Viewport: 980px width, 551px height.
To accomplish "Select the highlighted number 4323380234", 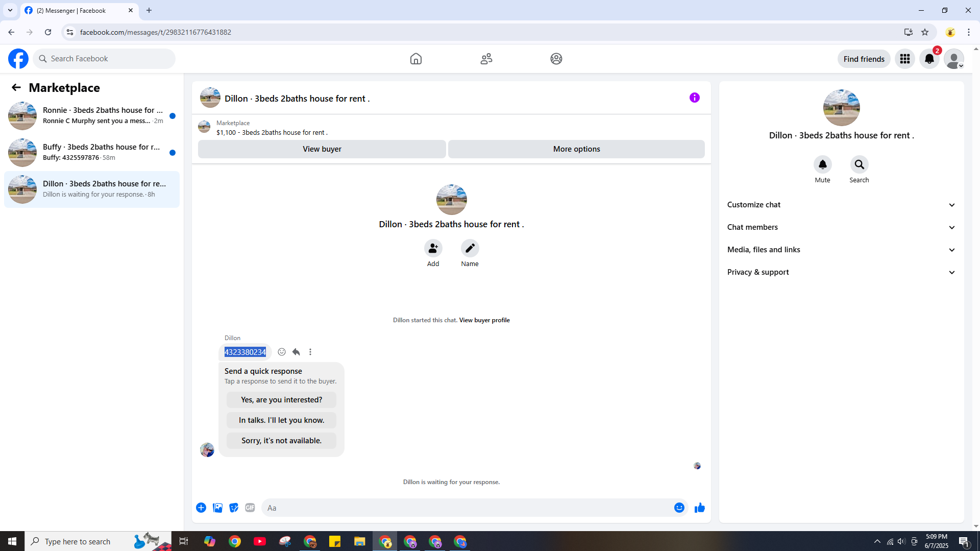I will [x=245, y=352].
